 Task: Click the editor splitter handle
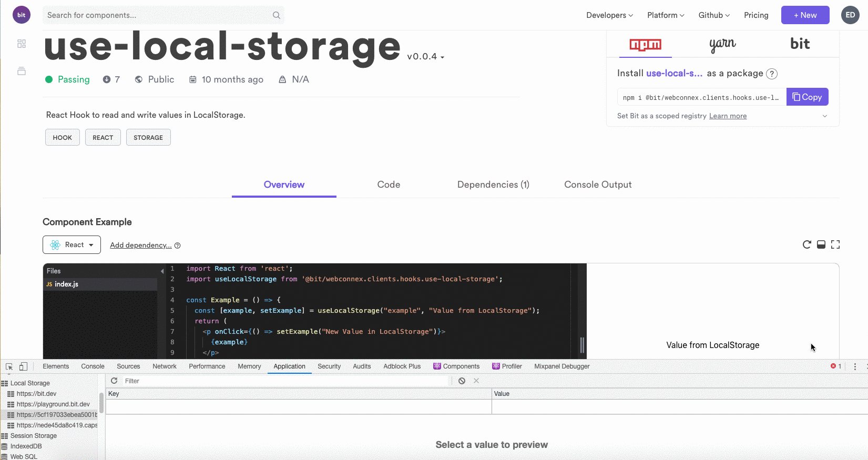582,345
